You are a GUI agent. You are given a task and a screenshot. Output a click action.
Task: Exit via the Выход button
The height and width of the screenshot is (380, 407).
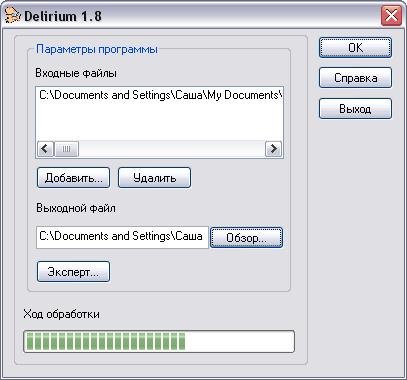click(355, 109)
